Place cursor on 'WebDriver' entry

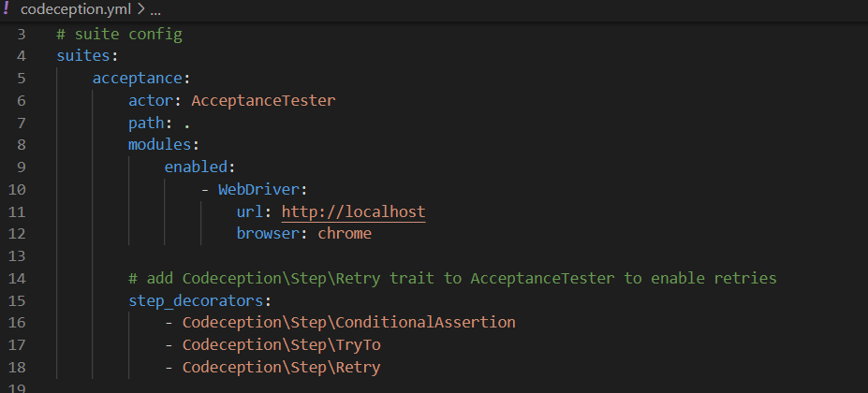pos(255,190)
